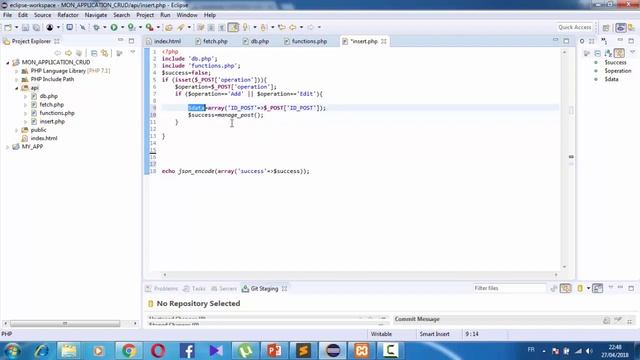Select insert.php in Project Explorer

coord(52,121)
